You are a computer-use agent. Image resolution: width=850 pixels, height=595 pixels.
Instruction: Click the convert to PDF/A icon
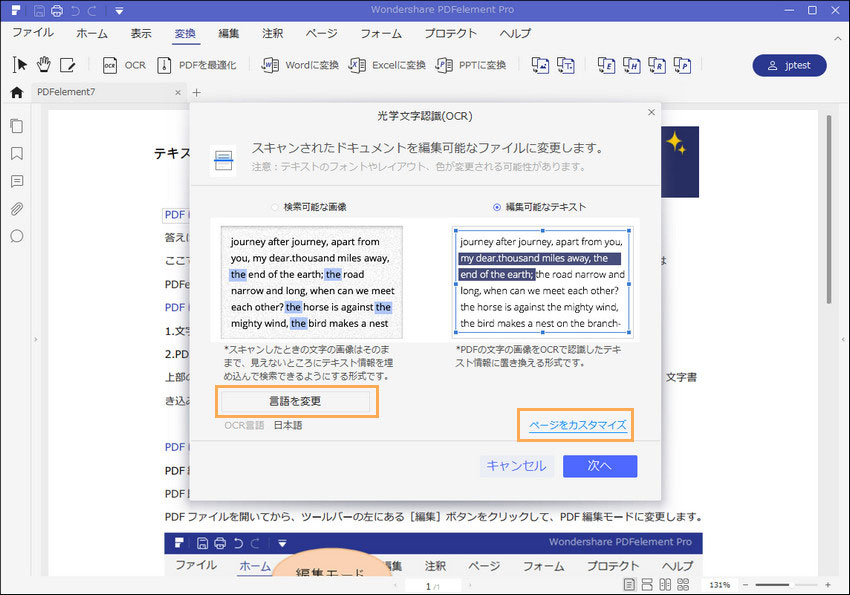point(682,65)
